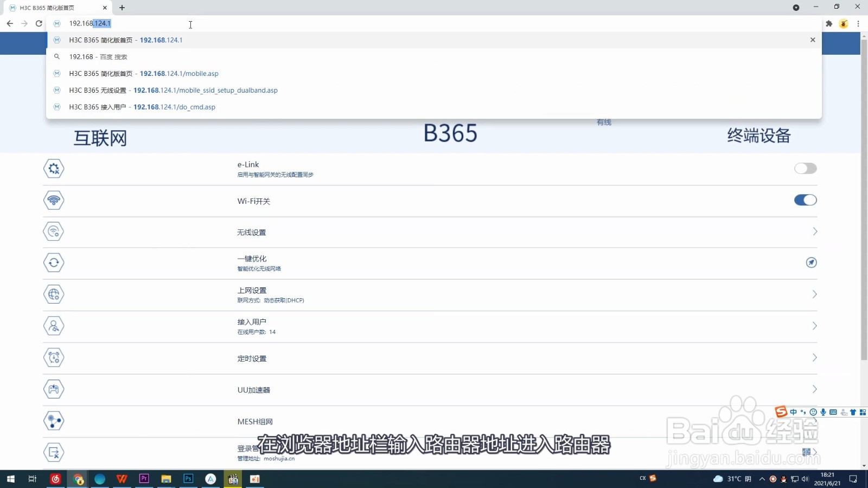Open File Explorer from the taskbar
The height and width of the screenshot is (488, 868).
click(x=166, y=479)
